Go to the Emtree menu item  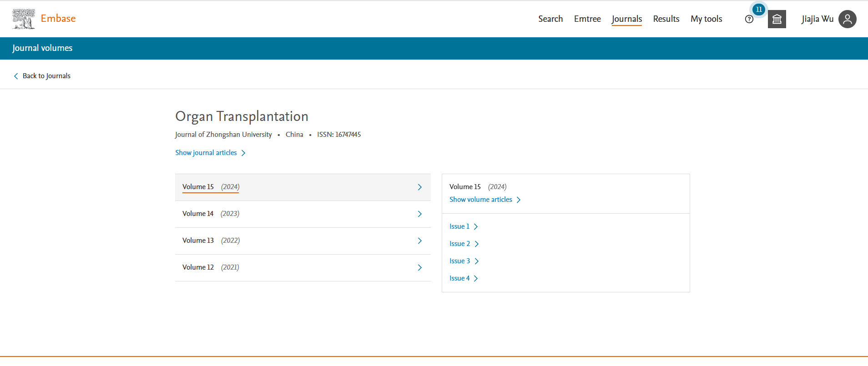click(x=587, y=19)
